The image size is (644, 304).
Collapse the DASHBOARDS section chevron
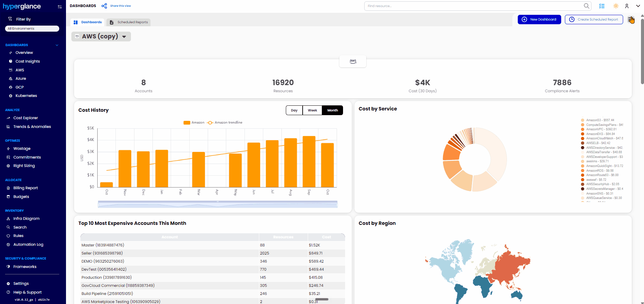[57, 45]
